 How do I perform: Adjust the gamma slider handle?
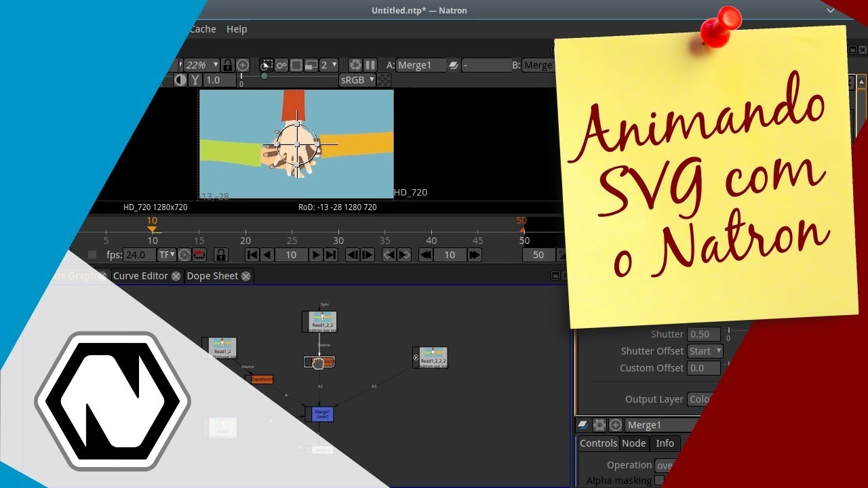(264, 76)
